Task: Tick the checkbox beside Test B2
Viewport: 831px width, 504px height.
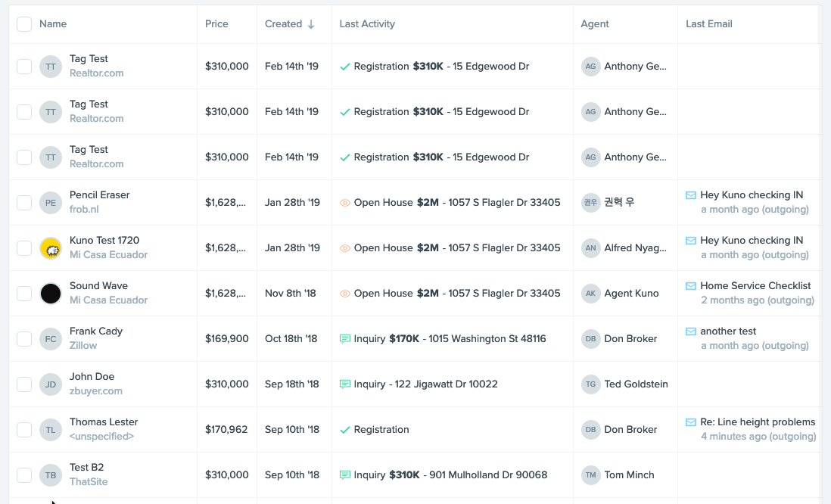Action: click(24, 475)
